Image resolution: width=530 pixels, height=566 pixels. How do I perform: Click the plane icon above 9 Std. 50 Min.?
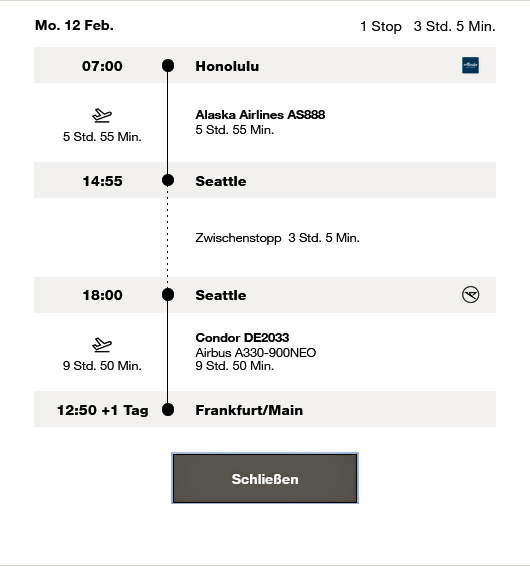pyautogui.click(x=102, y=345)
